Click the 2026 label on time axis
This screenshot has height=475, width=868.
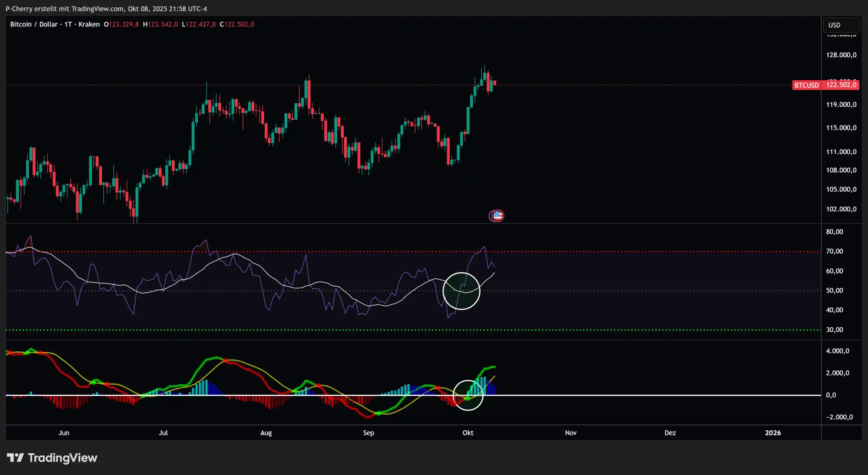coord(773,433)
